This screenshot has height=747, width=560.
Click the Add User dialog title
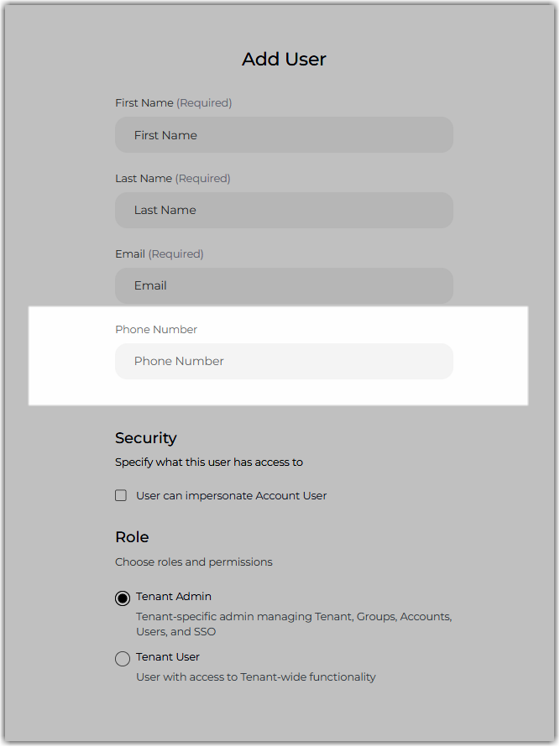(284, 59)
